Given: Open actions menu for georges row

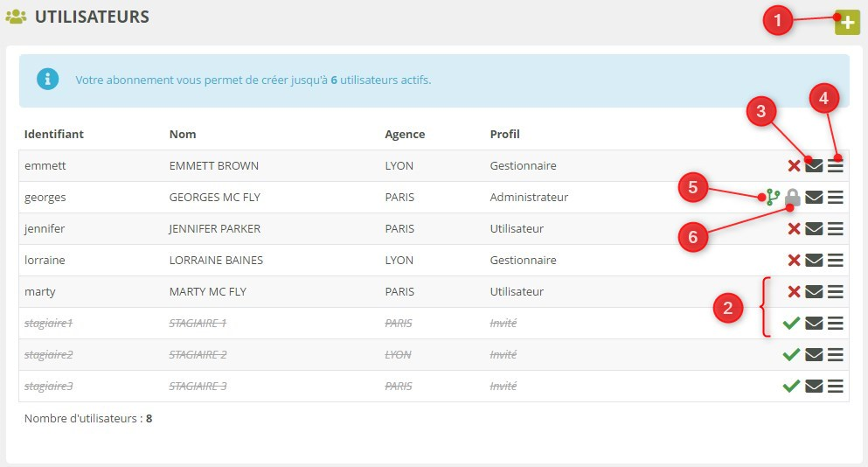Looking at the screenshot, I should tap(836, 198).
